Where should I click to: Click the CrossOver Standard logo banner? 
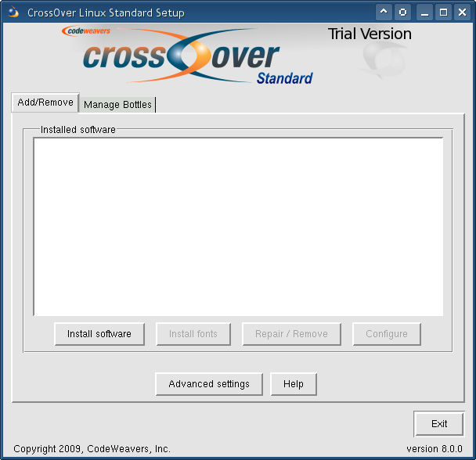point(197,56)
